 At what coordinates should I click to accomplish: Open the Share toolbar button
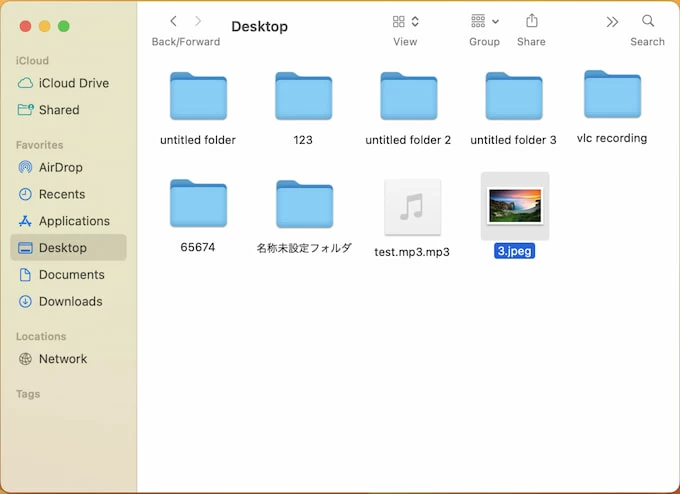(531, 21)
